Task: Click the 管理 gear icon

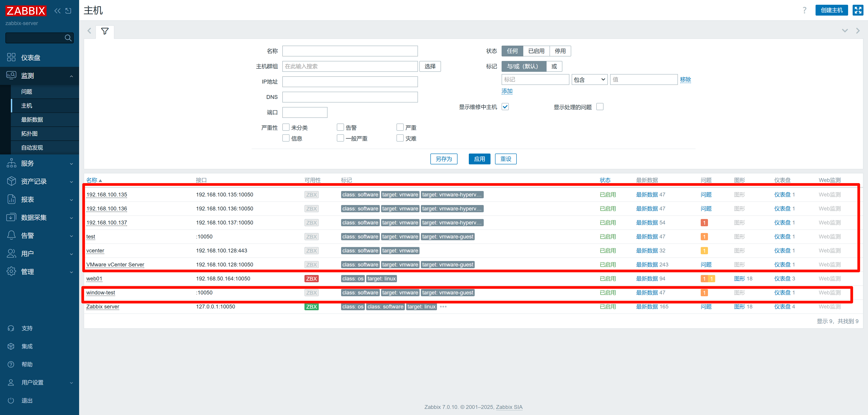Action: [11, 271]
